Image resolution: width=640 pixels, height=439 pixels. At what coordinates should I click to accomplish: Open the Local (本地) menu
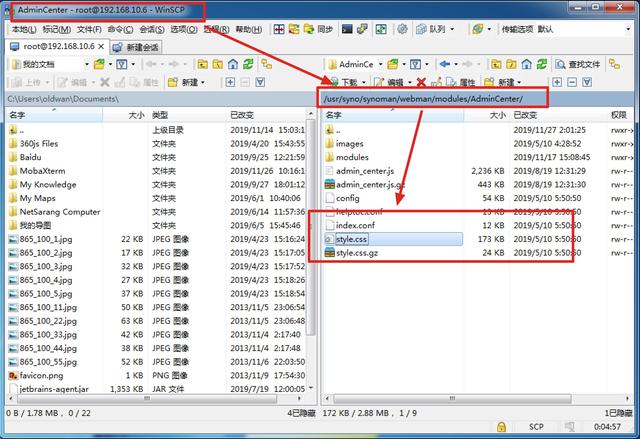24,29
